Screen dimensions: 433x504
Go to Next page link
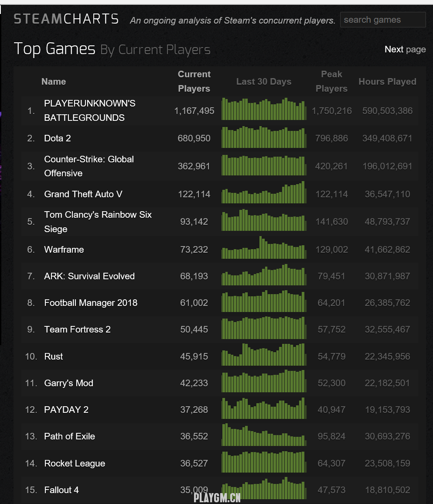(405, 49)
